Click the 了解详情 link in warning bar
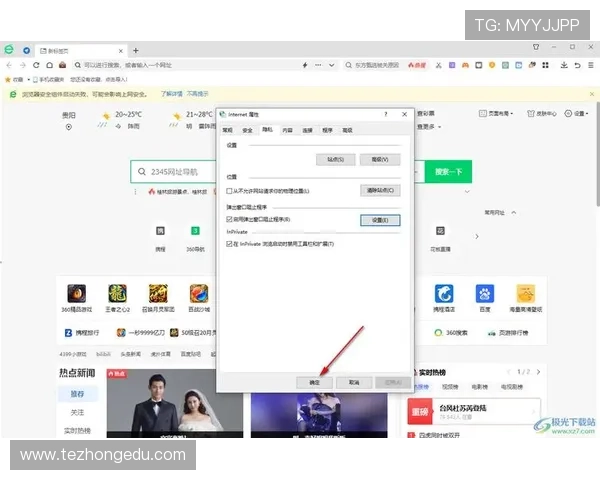The height and width of the screenshot is (480, 600). click(171, 94)
